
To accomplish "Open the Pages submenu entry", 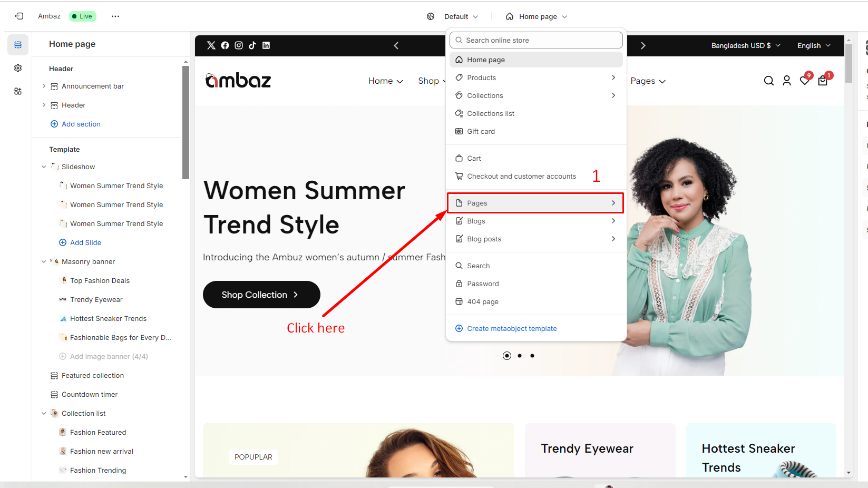I will click(535, 203).
